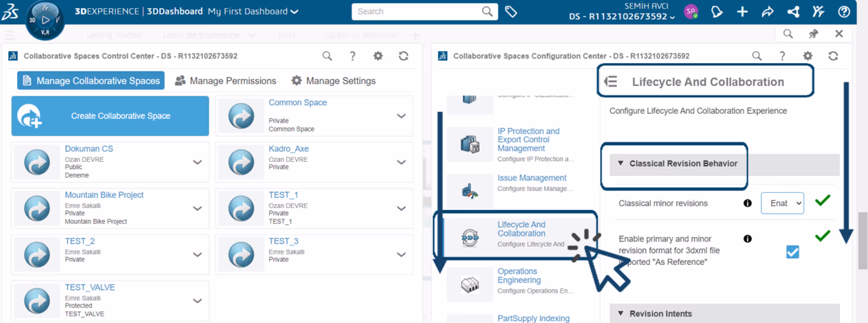Refresh the Control Center widget

pyautogui.click(x=403, y=56)
